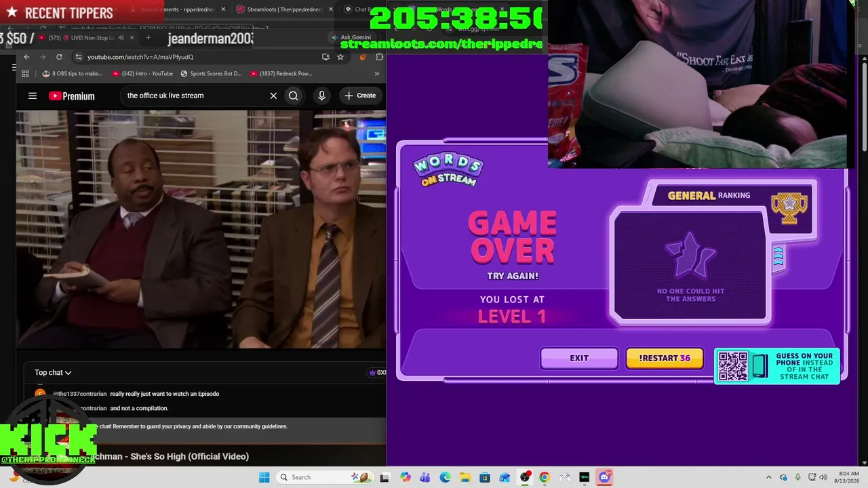Open the clock showing 8:04 AM
This screenshot has height=488, width=868.
848,477
